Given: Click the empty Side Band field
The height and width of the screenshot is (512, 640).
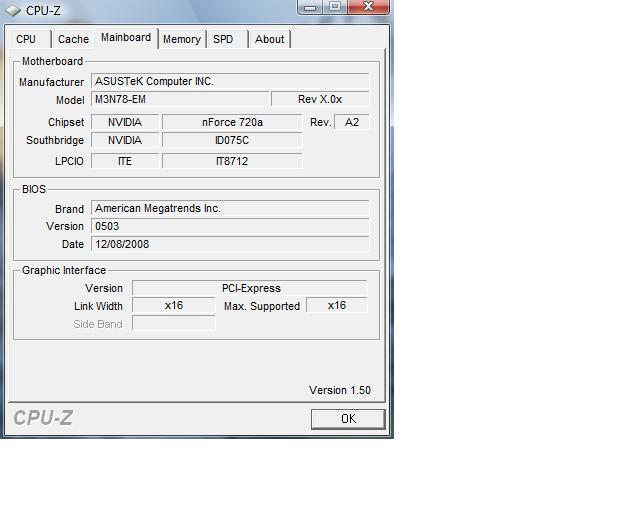Looking at the screenshot, I should point(173,323).
